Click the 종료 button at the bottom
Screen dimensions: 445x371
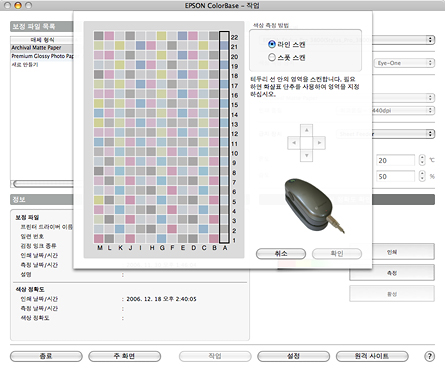tap(46, 356)
